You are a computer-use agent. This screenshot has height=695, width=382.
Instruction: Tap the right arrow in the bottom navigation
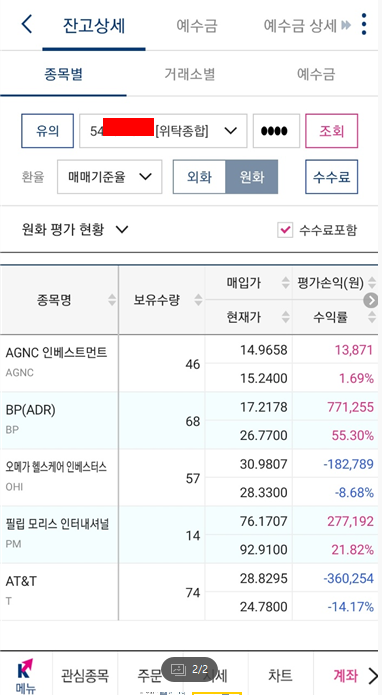(x=373, y=675)
